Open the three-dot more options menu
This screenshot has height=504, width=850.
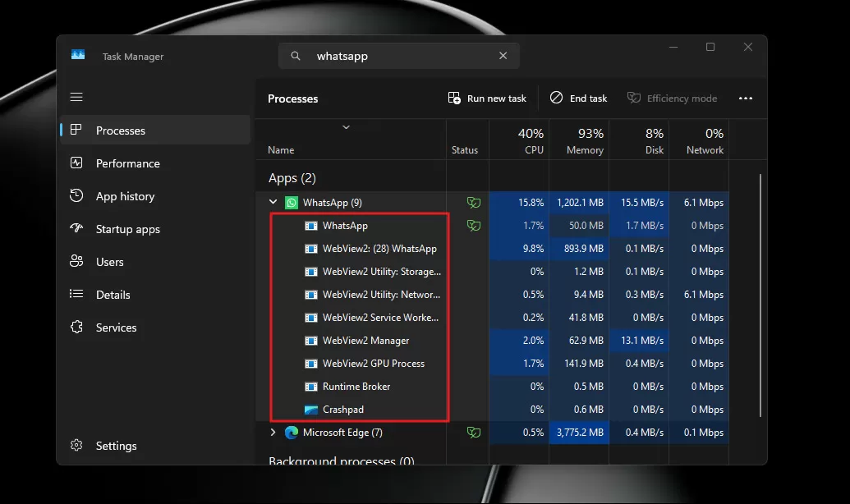point(746,98)
